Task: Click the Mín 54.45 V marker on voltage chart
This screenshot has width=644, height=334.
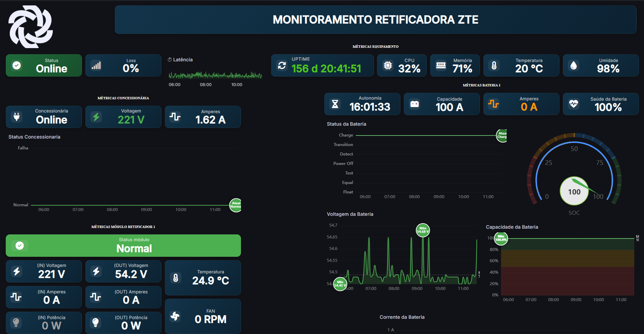Action: tap(340, 284)
